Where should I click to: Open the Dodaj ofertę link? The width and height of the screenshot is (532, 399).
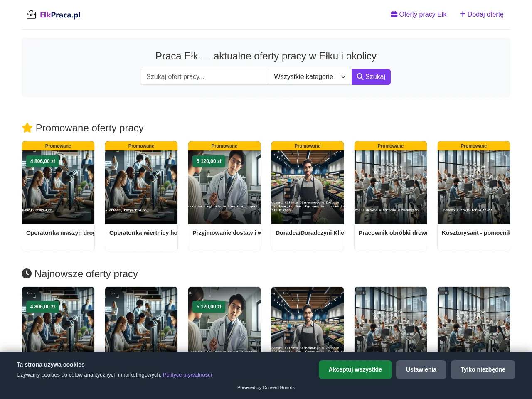(482, 14)
